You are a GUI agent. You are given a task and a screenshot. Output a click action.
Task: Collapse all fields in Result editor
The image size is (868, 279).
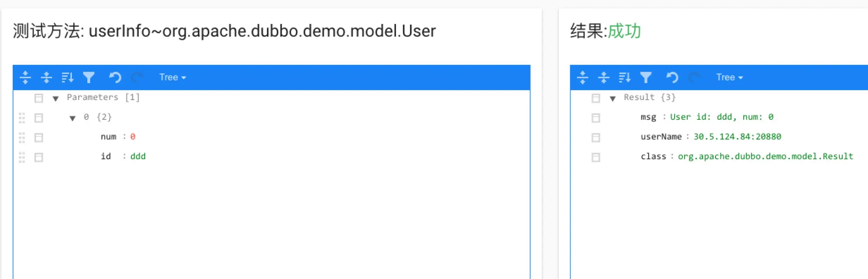coord(603,77)
